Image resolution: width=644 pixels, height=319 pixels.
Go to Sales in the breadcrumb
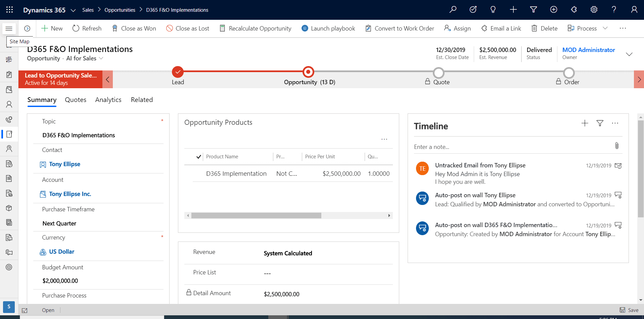(88, 10)
